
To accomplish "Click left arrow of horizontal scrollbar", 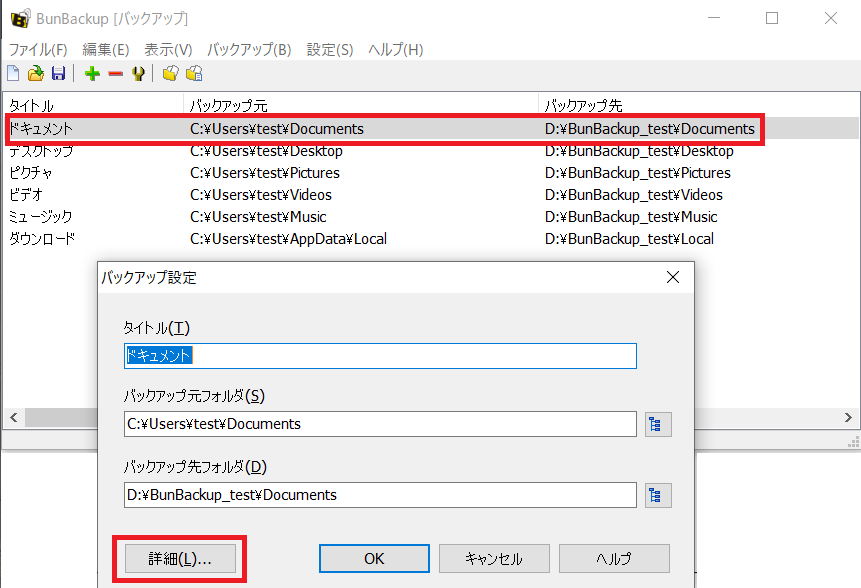I will 14,417.
